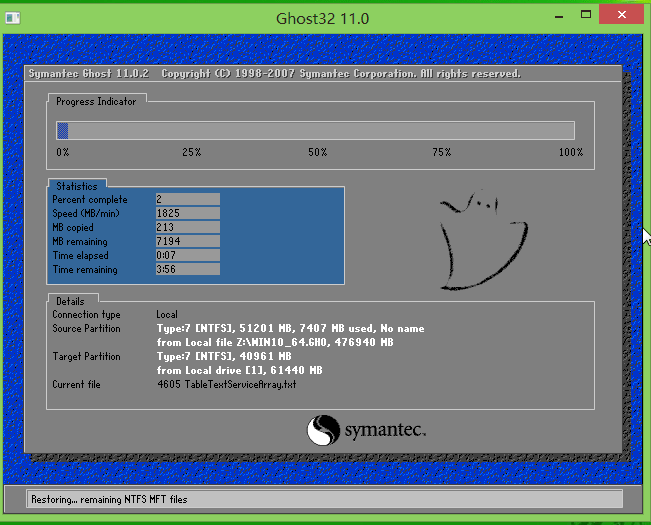The width and height of the screenshot is (651, 525).
Task: Click the Speed (MB/min) value field
Action: [x=187, y=214]
